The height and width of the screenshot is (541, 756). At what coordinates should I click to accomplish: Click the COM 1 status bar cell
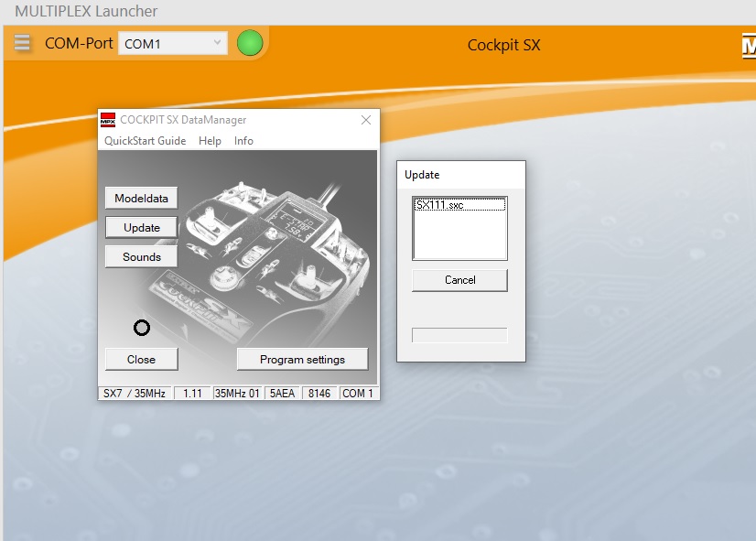pyautogui.click(x=358, y=393)
